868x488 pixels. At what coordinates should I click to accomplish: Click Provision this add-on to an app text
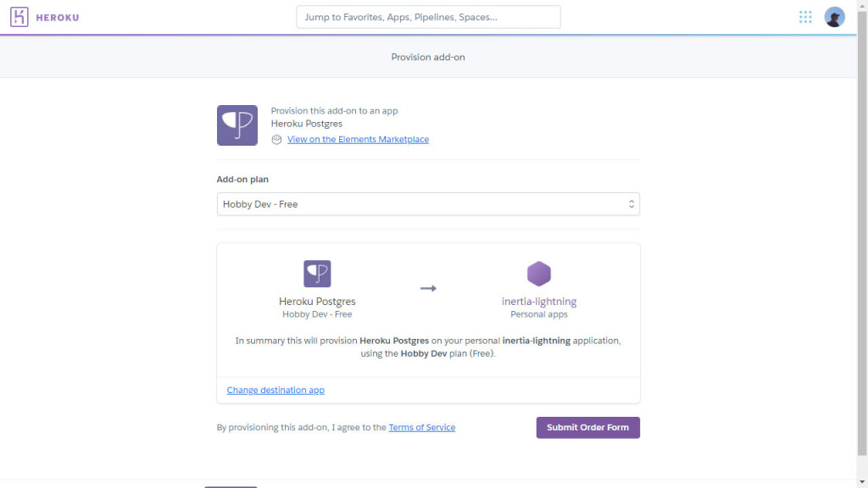click(334, 111)
